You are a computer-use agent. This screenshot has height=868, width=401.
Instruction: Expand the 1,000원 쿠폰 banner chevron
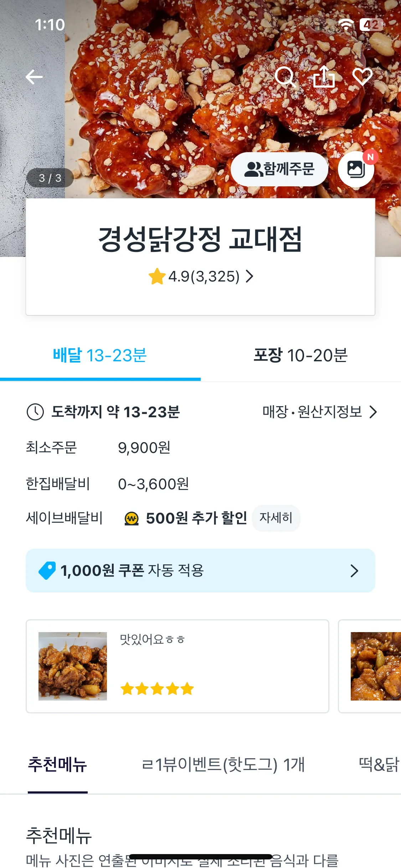[354, 570]
